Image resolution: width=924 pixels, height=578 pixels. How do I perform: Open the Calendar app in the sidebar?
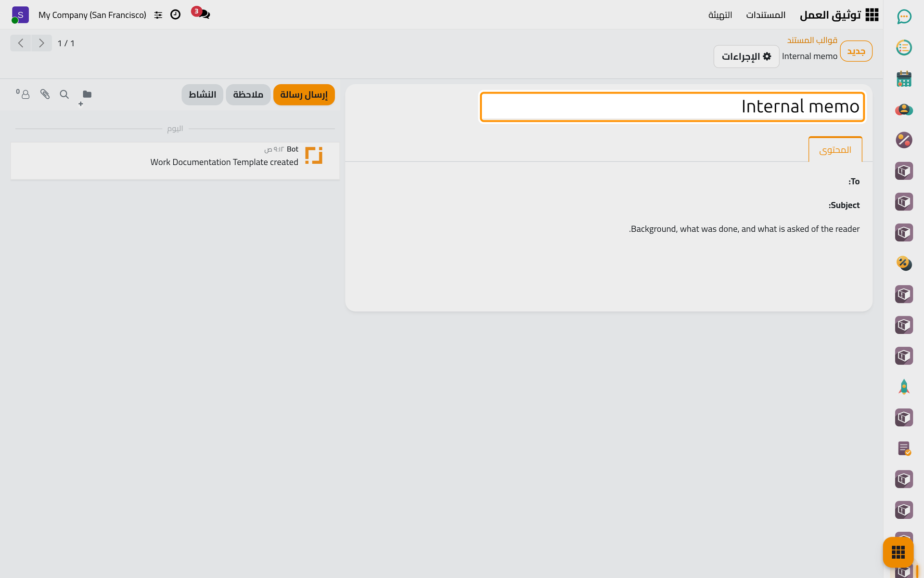click(x=904, y=79)
